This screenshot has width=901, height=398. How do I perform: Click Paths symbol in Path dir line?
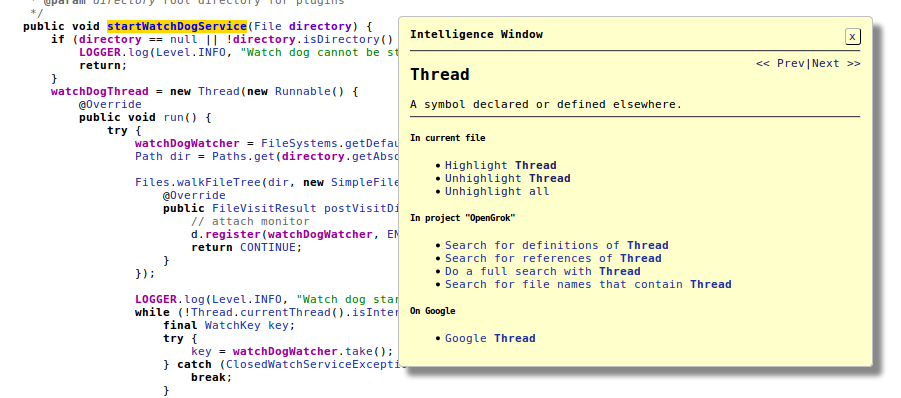tap(229, 157)
